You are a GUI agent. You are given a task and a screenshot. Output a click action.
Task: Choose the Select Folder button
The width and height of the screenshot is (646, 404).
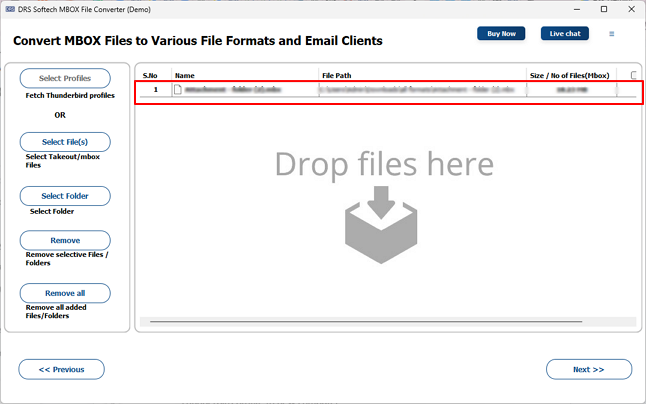[65, 196]
